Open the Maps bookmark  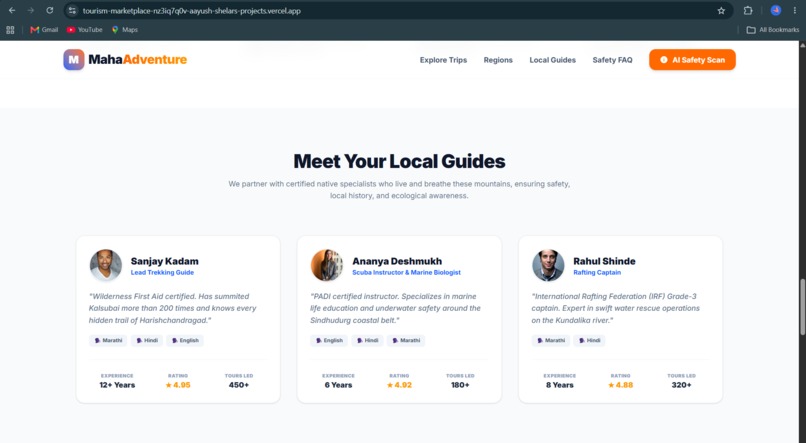point(125,30)
